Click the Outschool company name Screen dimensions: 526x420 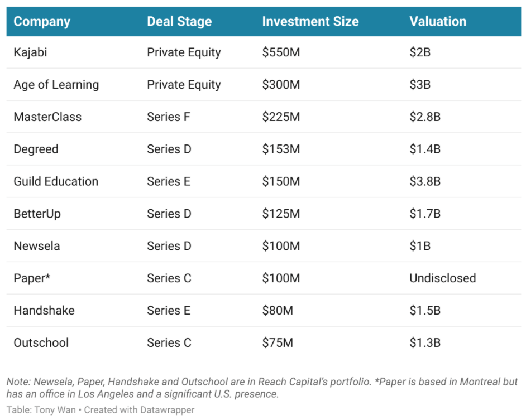41,343
